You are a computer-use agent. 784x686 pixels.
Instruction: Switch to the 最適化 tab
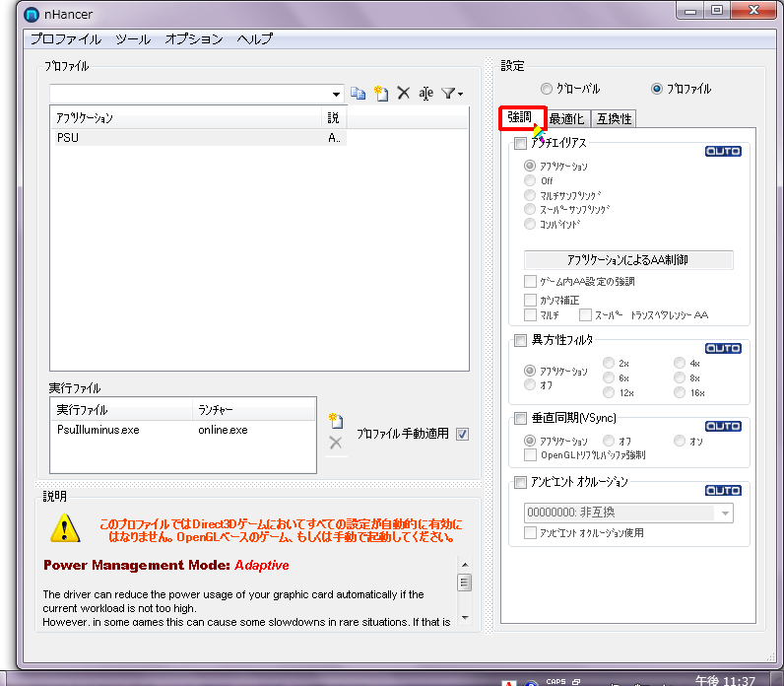[566, 119]
